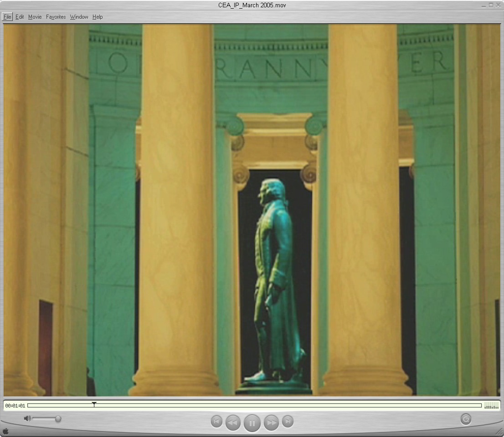Maximize the QuickTime player window
This screenshot has height=437, width=504.
(x=491, y=5)
